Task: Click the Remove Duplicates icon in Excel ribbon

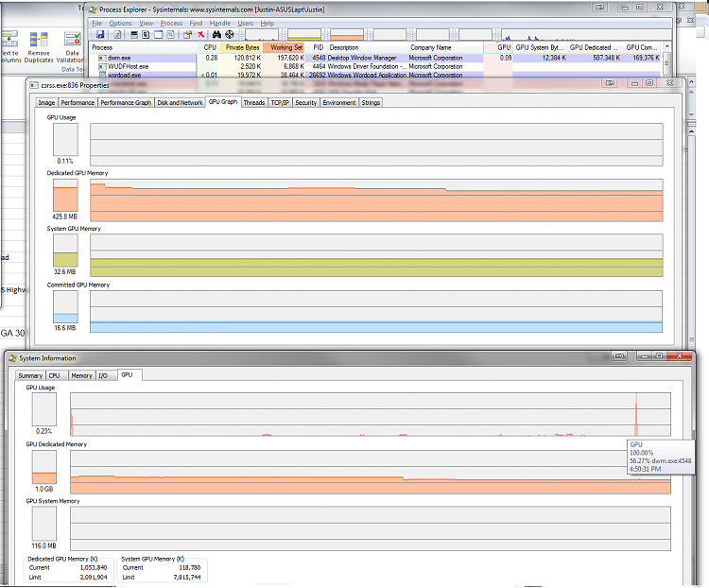Action: coord(39,40)
